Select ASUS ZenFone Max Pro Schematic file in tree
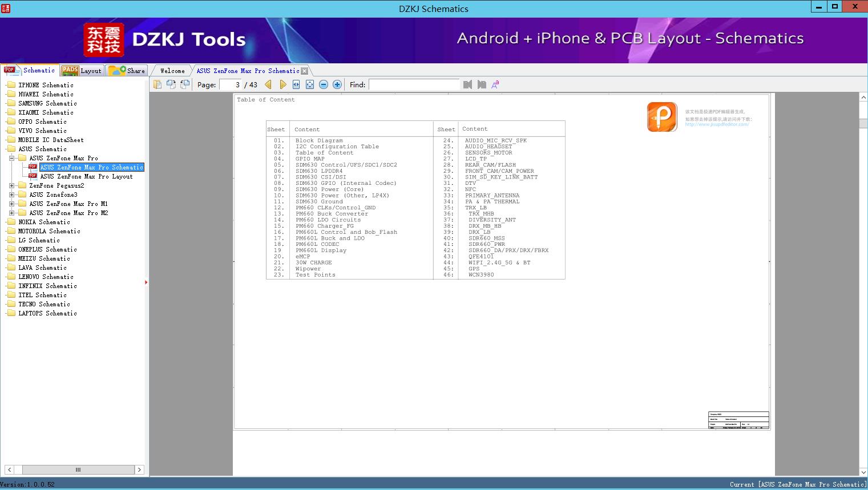Viewport: 868px width, 490px height. (x=91, y=167)
